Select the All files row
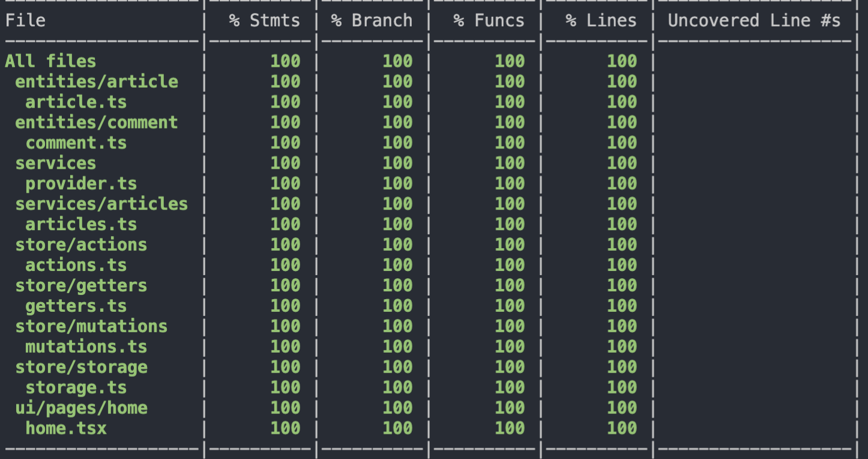Image resolution: width=868 pixels, height=459 pixels. tap(50, 61)
